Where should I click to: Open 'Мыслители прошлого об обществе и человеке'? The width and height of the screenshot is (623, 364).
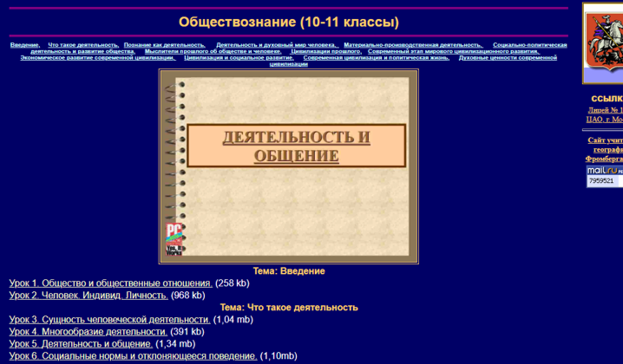pyautogui.click(x=213, y=51)
